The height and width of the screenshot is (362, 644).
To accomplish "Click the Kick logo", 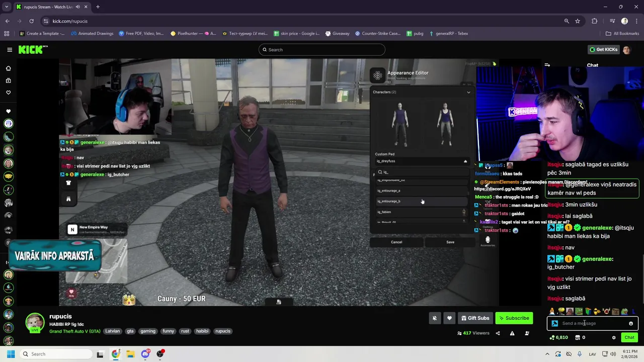I will click(33, 49).
